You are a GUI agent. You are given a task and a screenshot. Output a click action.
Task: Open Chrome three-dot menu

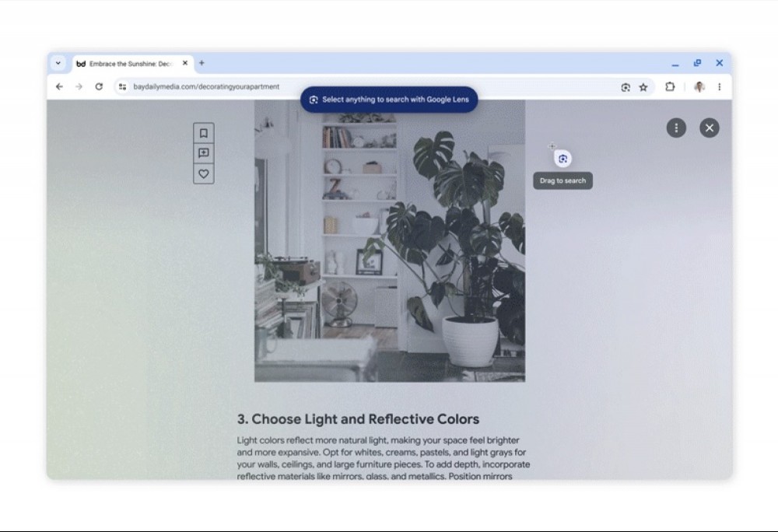720,87
